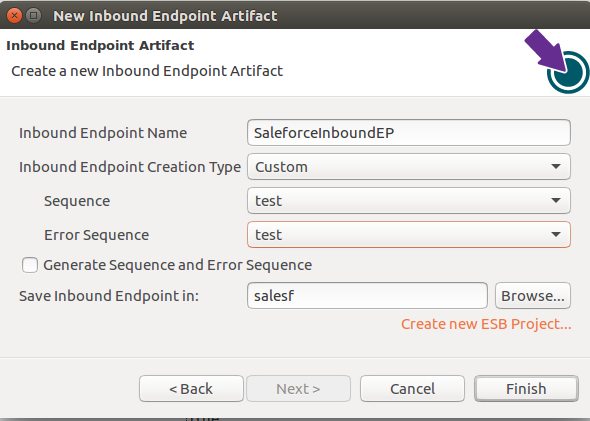Click 'Create a new Inbound Endpoint Artifact' description
590x421 pixels.
tap(147, 71)
